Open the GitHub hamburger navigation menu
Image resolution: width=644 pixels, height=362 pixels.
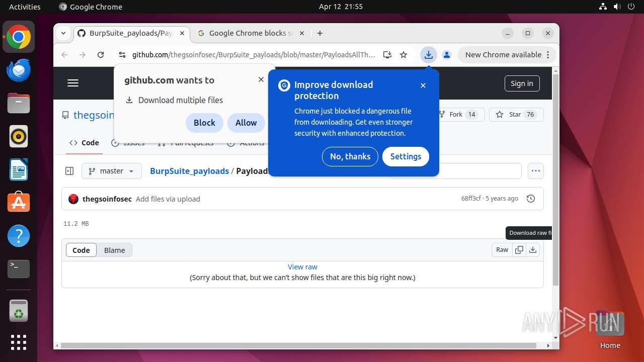pos(73,83)
